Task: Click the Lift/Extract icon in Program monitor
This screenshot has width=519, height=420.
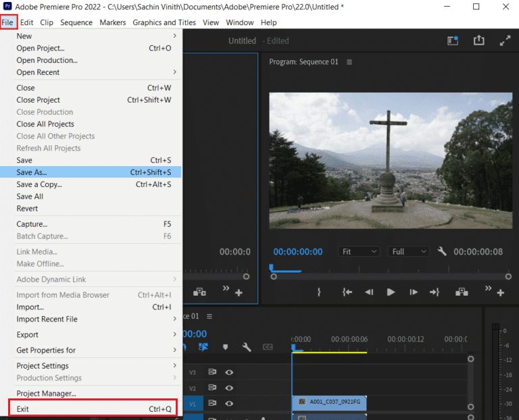Action: pyautogui.click(x=462, y=292)
